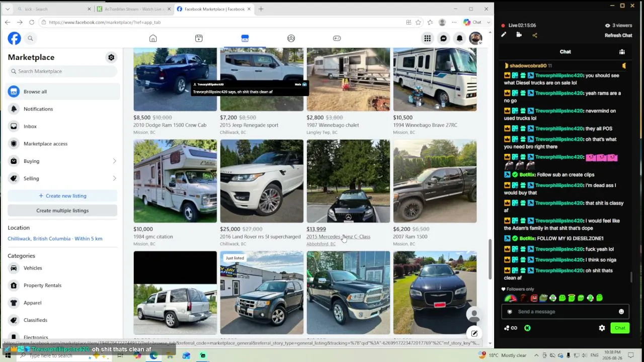
Task: Click the share stream icon
Action: [534, 35]
